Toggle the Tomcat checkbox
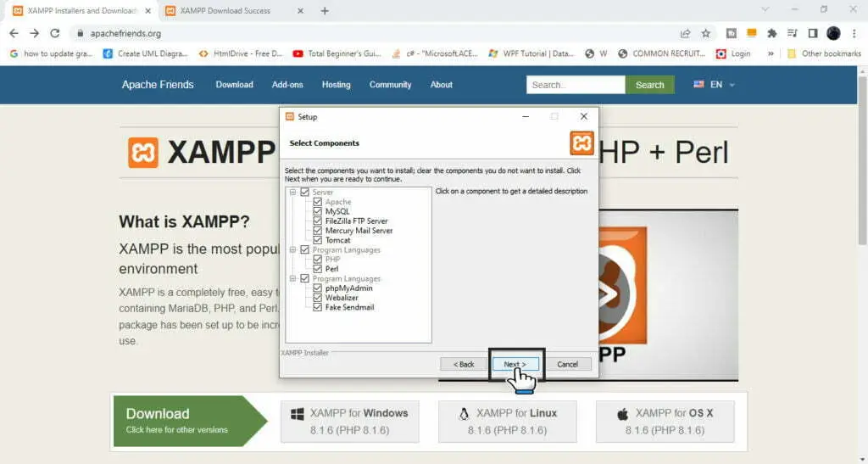This screenshot has width=868, height=464. click(x=317, y=240)
